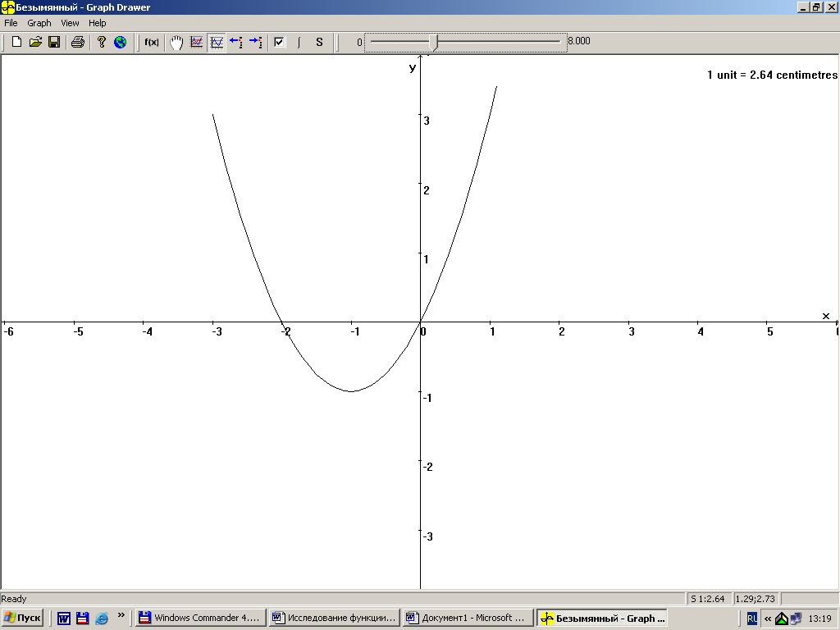Viewport: 840px width, 630px height.
Task: Click the New document icon
Action: coord(16,42)
